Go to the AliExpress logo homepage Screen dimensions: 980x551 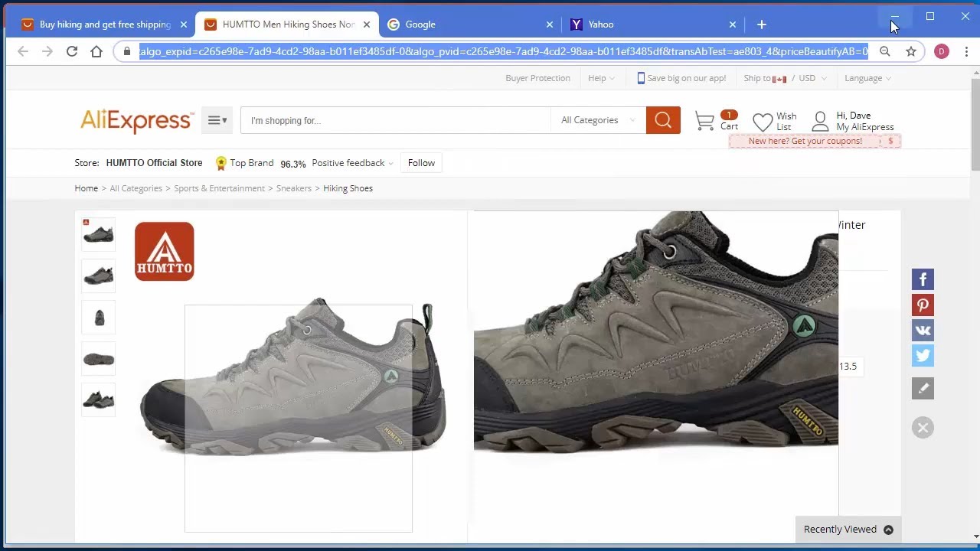[x=137, y=120]
